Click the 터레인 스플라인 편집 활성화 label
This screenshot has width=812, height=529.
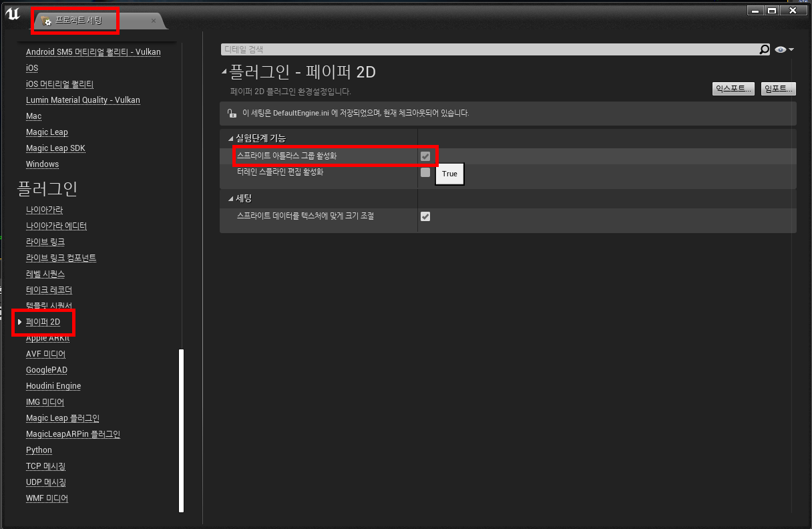click(280, 172)
